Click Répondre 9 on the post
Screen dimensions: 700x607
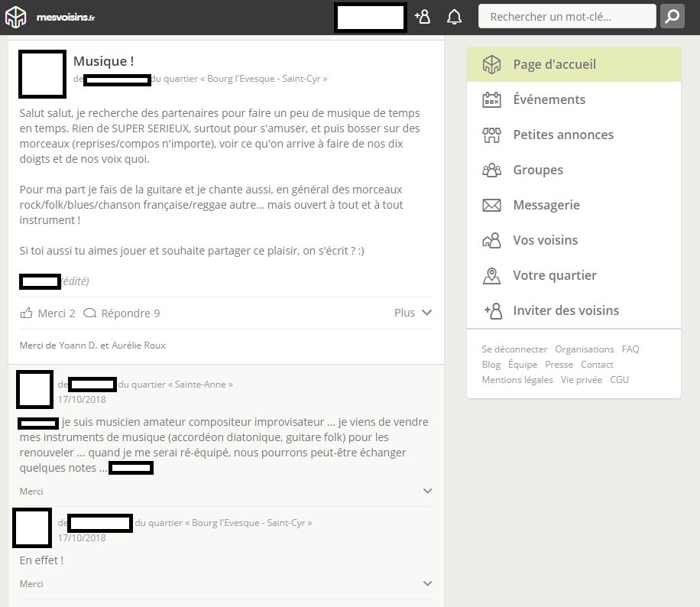[122, 313]
